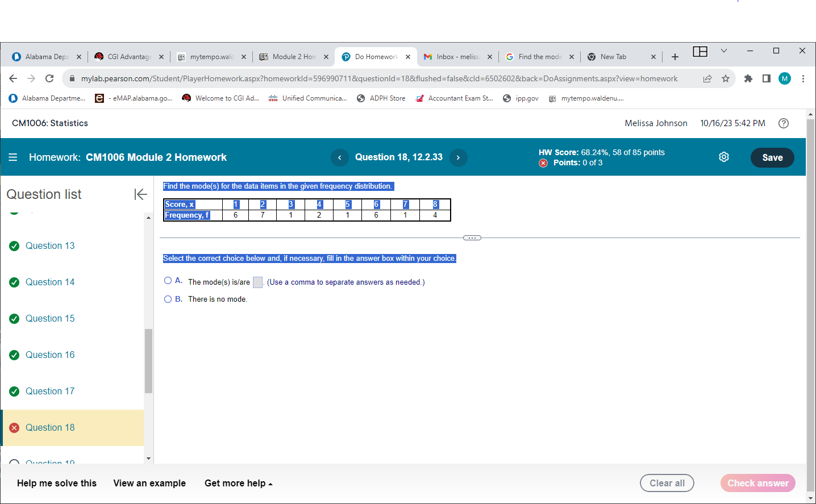Click the split-layout icon in title bar
This screenshot has height=504, width=816.
click(x=700, y=52)
